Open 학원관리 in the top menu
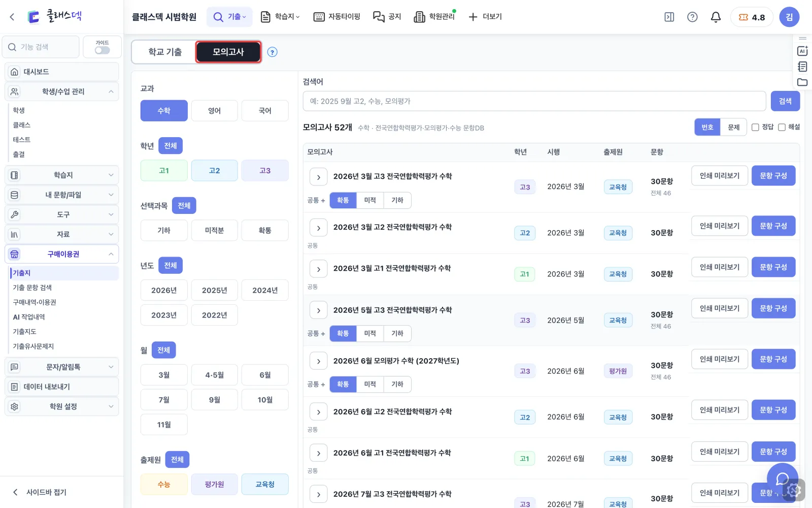 click(x=435, y=17)
